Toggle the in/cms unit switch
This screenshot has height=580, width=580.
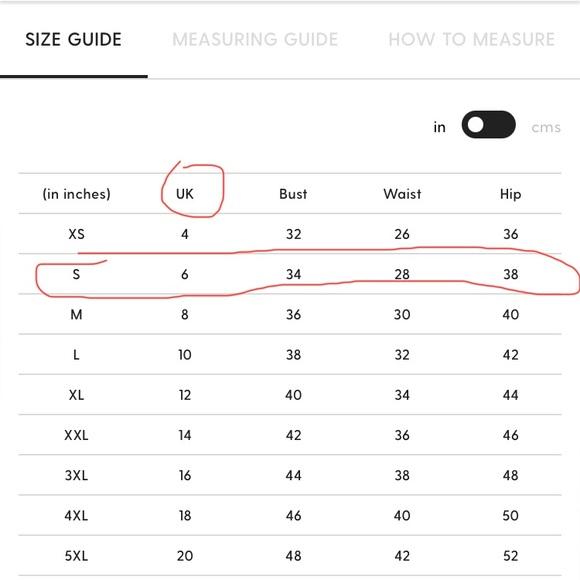click(x=489, y=124)
